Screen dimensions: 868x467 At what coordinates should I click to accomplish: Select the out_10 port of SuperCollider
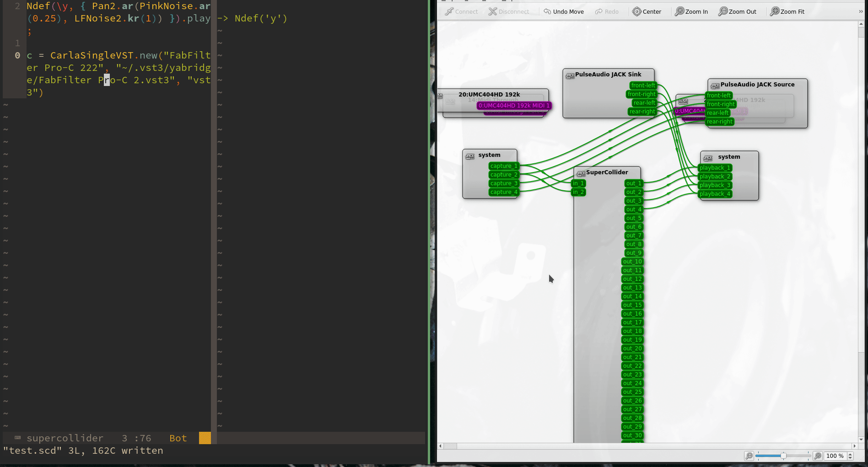click(632, 262)
